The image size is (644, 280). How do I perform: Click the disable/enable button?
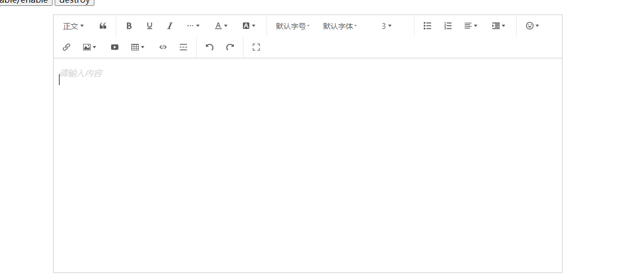click(25, 2)
